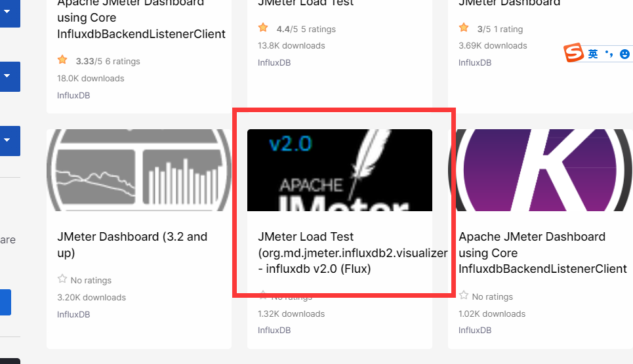Open 'JMeter Dashboard (3.2 and up)' title link

pos(132,245)
